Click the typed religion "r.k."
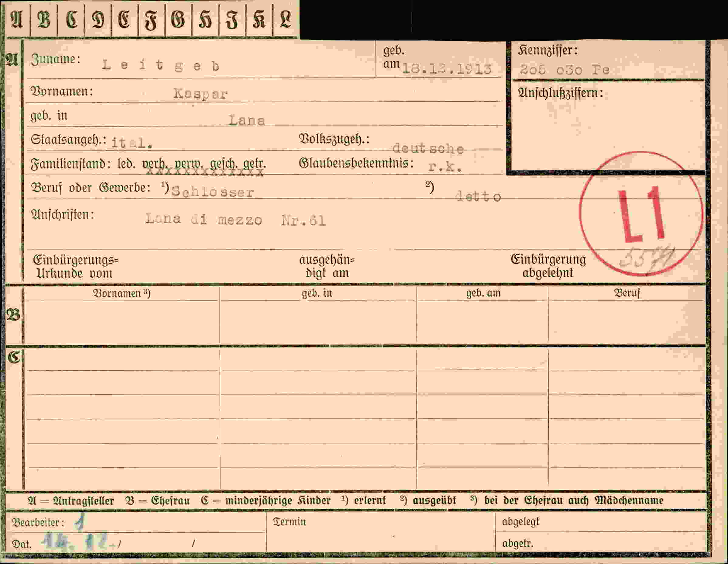Image resolution: width=728 pixels, height=564 pixels. [x=445, y=167]
